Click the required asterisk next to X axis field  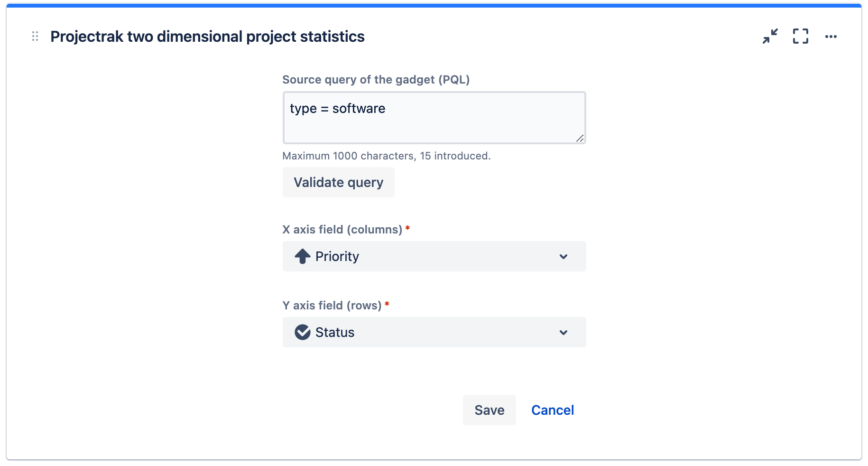408,229
